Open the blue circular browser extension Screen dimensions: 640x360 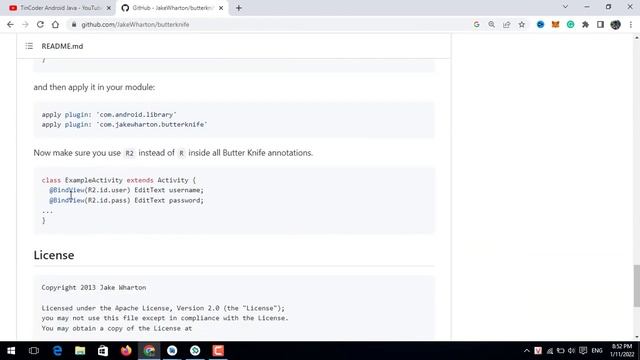click(540, 24)
